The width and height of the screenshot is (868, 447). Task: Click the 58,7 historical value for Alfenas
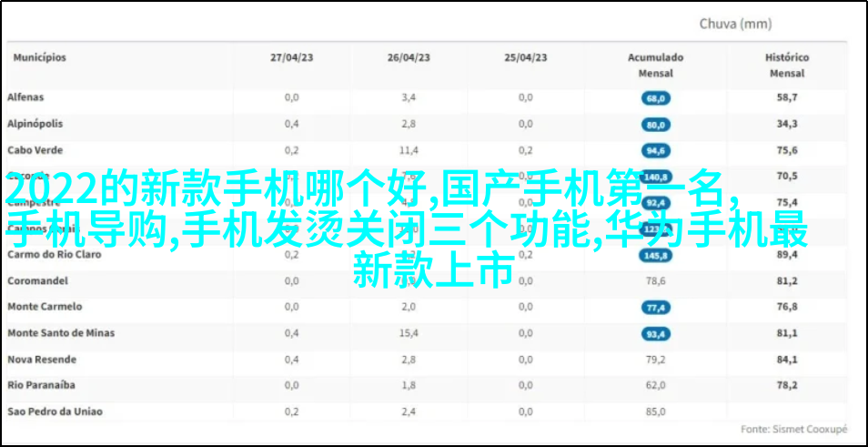click(787, 98)
